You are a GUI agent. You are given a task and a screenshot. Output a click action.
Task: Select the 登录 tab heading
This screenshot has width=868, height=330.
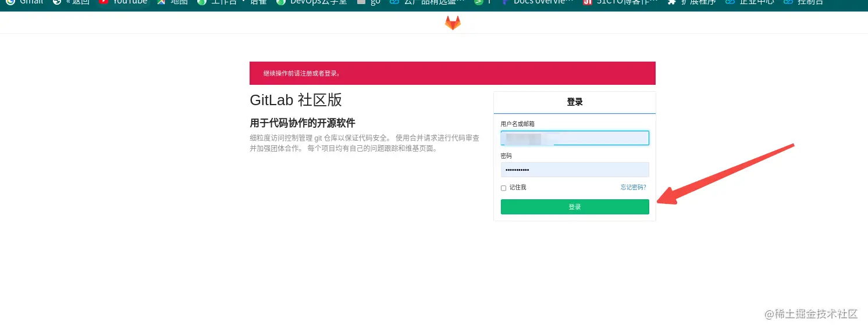(x=575, y=102)
